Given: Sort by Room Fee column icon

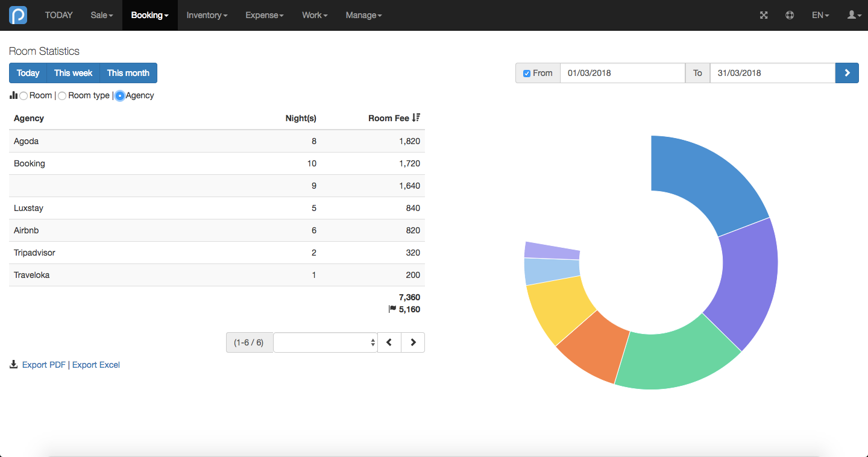Looking at the screenshot, I should click(416, 118).
